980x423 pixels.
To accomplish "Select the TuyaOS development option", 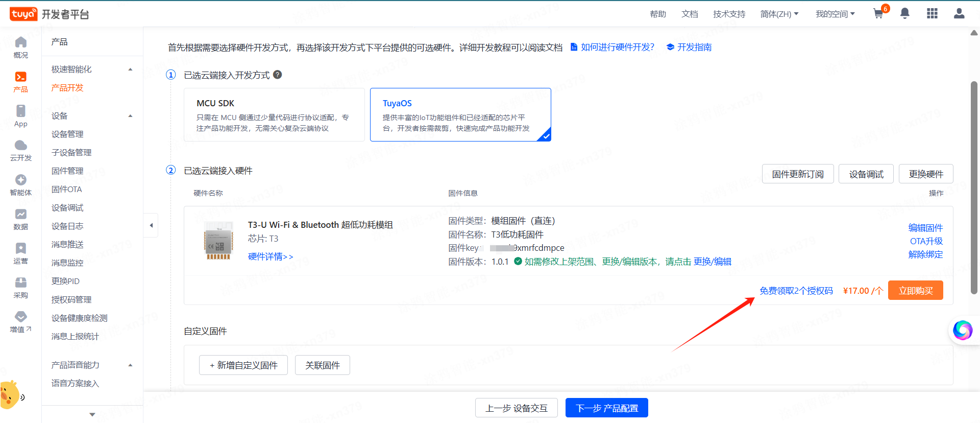I will tap(460, 114).
